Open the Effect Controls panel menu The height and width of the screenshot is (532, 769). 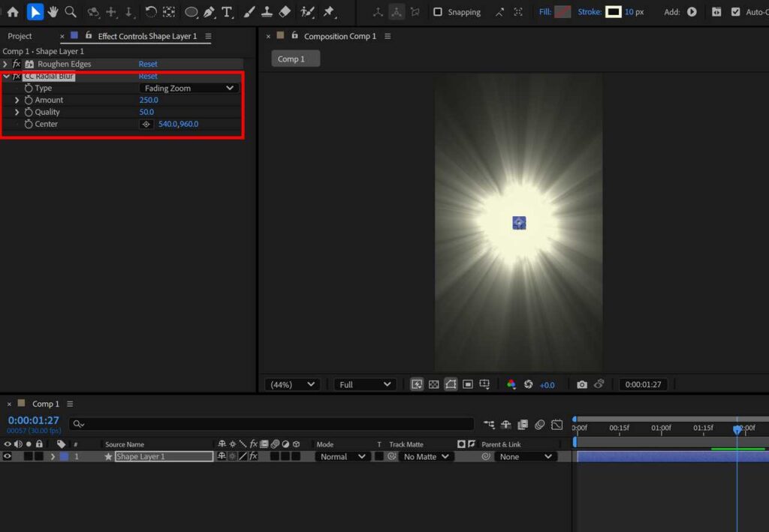209,36
